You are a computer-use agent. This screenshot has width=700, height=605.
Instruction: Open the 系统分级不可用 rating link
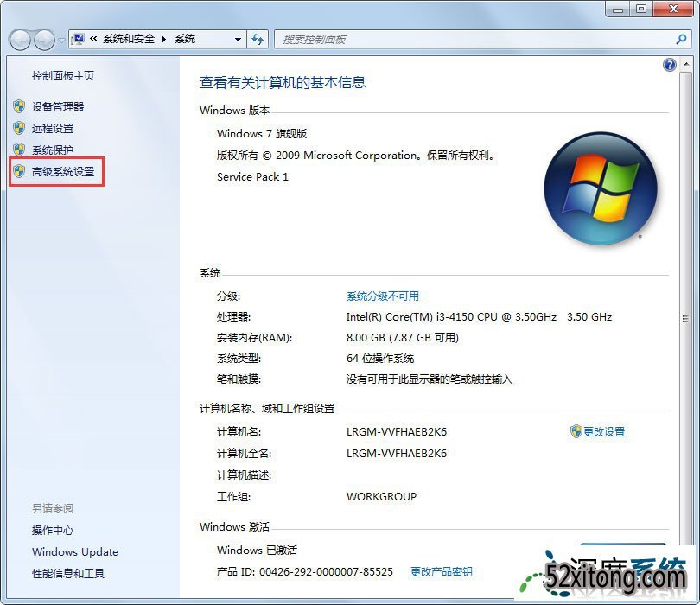383,296
